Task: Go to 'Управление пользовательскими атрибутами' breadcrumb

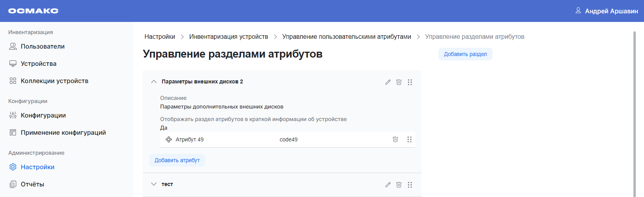Action: 346,37
